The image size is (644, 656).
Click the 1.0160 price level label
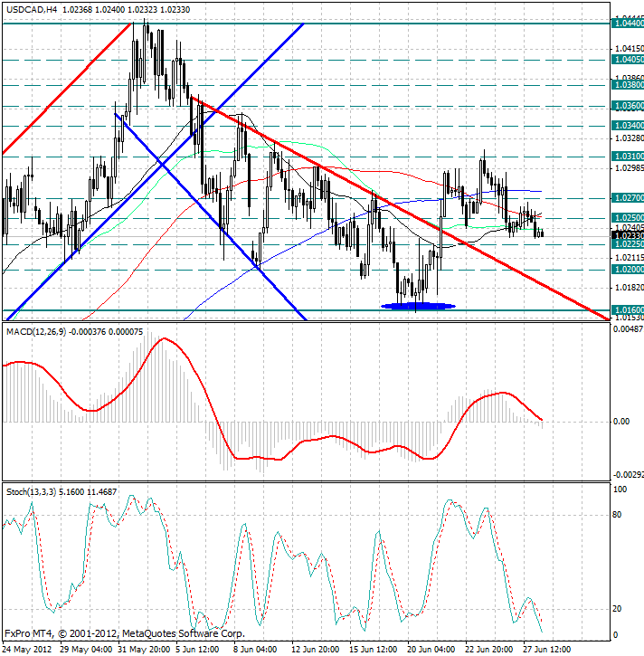(628, 310)
